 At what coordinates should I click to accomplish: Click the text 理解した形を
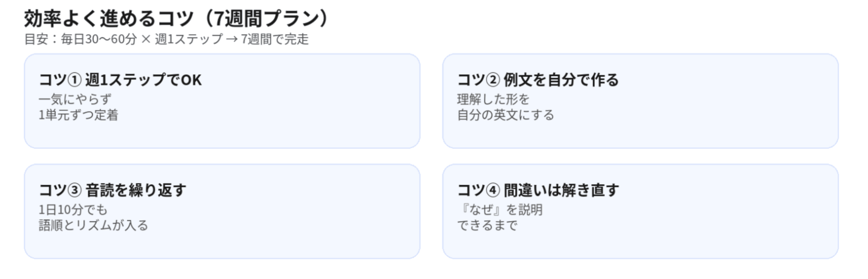click(493, 100)
